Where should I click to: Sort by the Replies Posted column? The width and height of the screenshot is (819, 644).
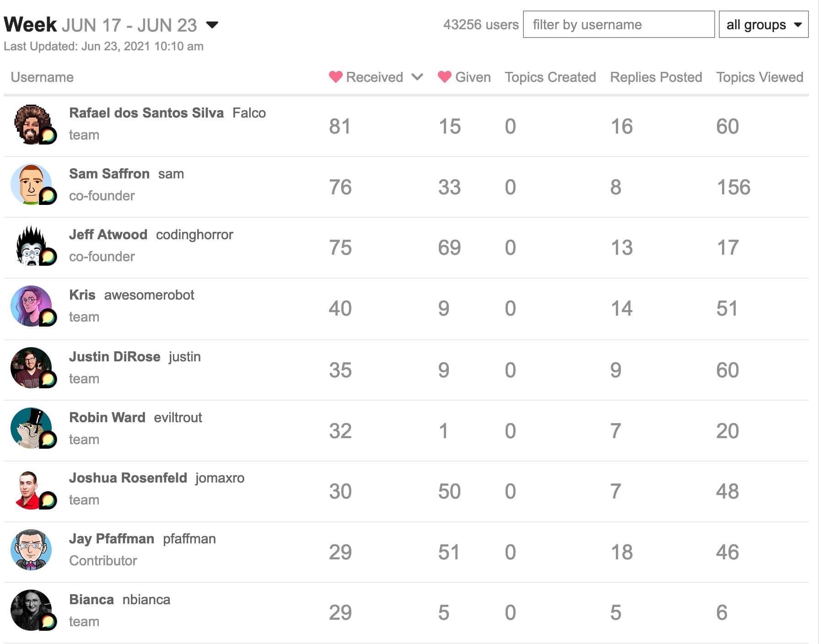[x=655, y=77]
